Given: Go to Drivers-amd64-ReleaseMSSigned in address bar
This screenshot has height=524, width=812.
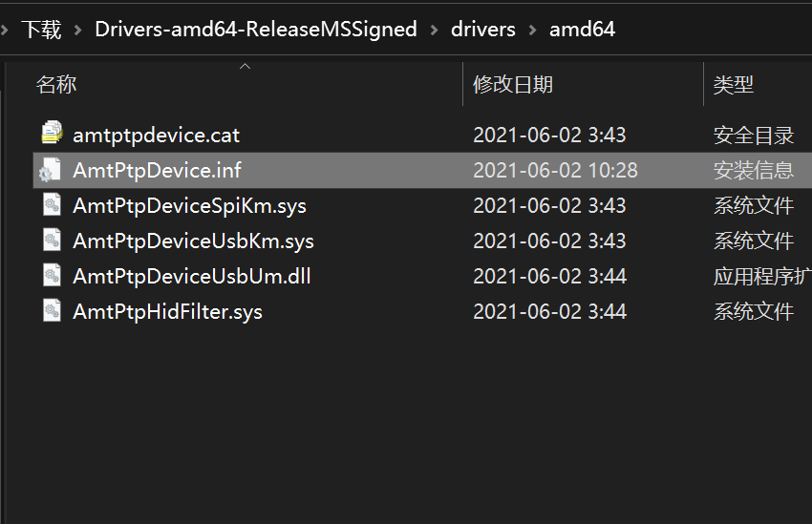Looking at the screenshot, I should pyautogui.click(x=256, y=30).
